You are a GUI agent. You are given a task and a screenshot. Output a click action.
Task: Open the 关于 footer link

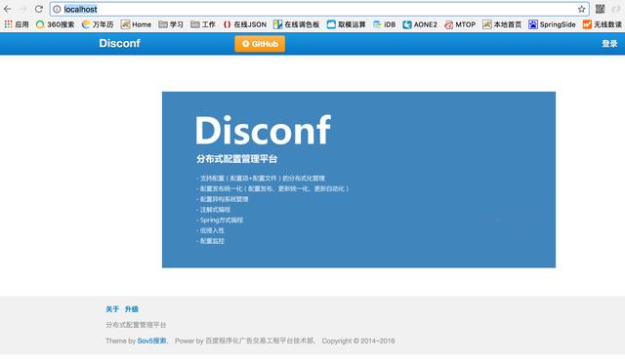click(112, 309)
